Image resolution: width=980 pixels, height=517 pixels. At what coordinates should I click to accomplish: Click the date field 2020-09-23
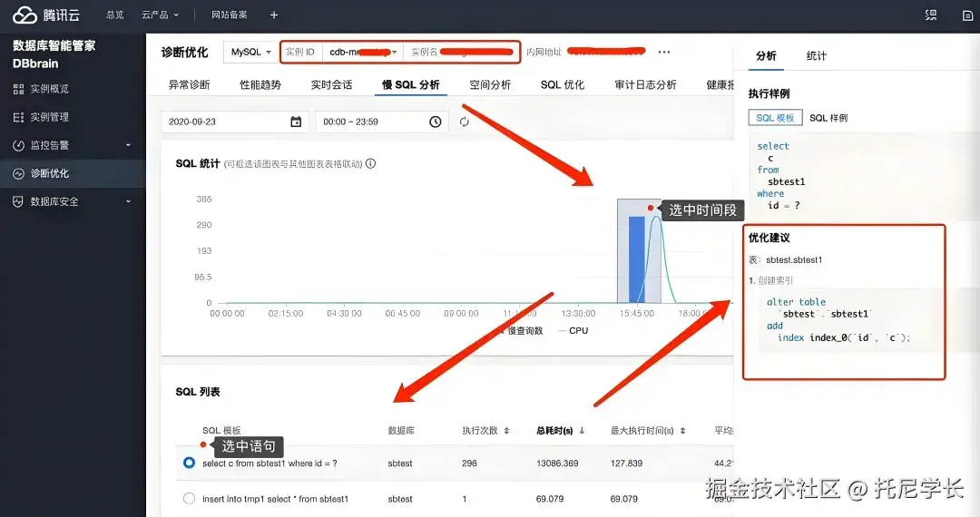click(235, 122)
